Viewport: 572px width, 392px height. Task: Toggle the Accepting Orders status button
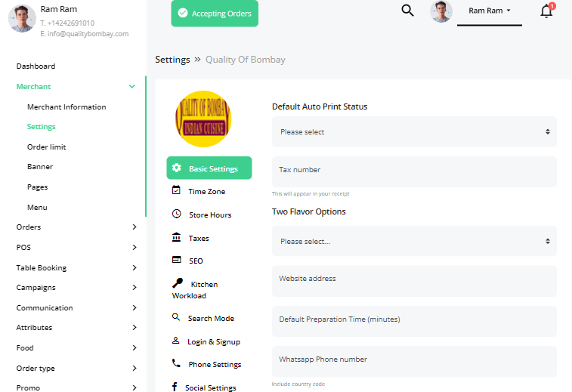pos(215,14)
